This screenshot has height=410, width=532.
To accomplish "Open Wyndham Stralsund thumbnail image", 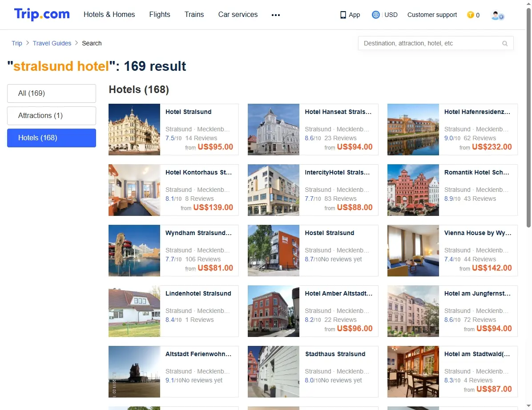I will click(134, 250).
